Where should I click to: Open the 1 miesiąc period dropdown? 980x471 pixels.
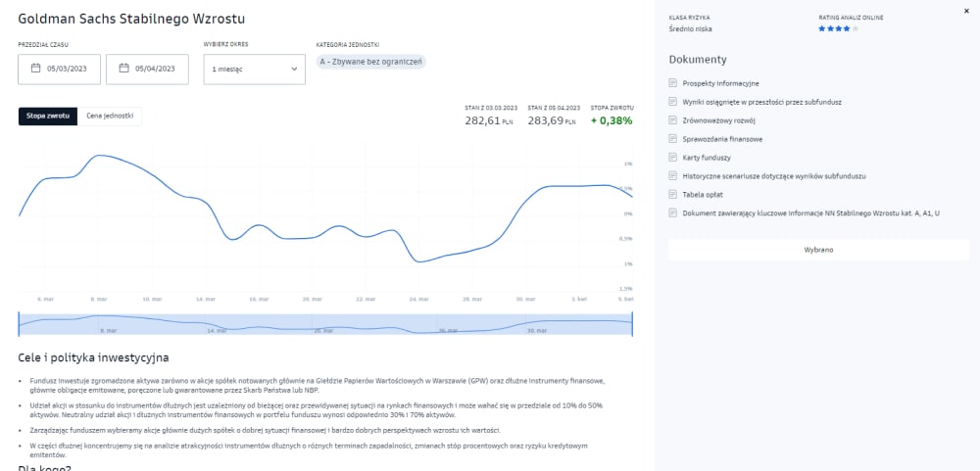click(255, 70)
